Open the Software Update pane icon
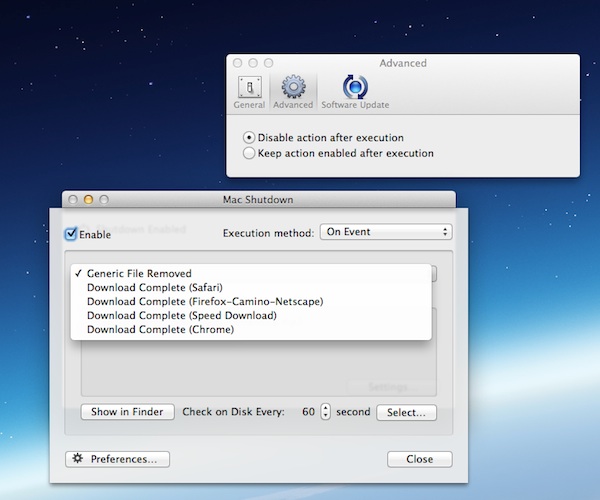This screenshot has width=600, height=500. (x=355, y=86)
